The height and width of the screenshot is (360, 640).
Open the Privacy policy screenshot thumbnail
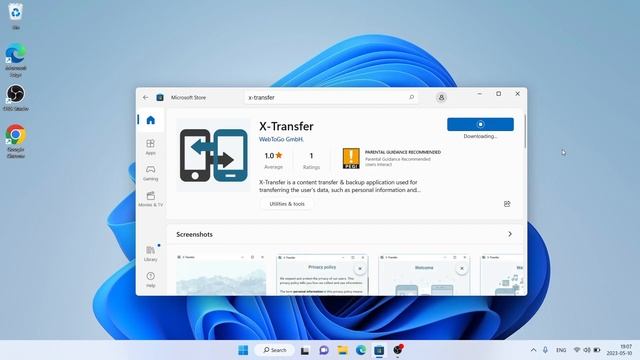tap(322, 275)
